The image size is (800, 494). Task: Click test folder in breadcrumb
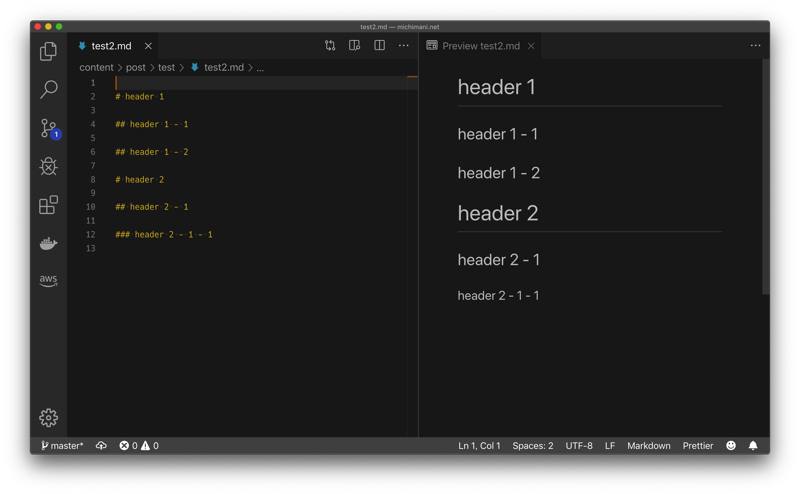[166, 67]
